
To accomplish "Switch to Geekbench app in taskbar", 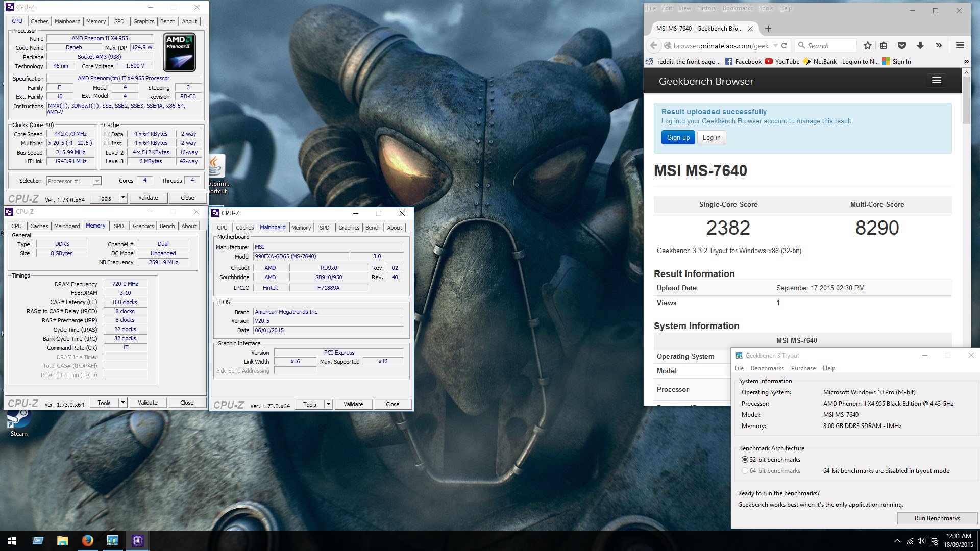I will (x=112, y=541).
